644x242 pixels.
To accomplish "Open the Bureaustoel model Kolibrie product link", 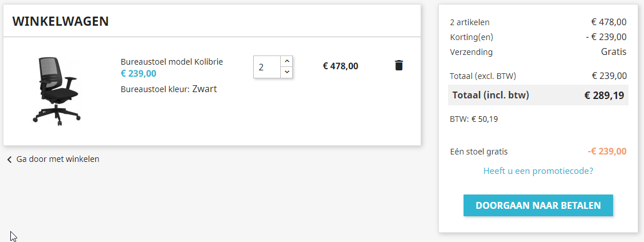I will tap(172, 62).
